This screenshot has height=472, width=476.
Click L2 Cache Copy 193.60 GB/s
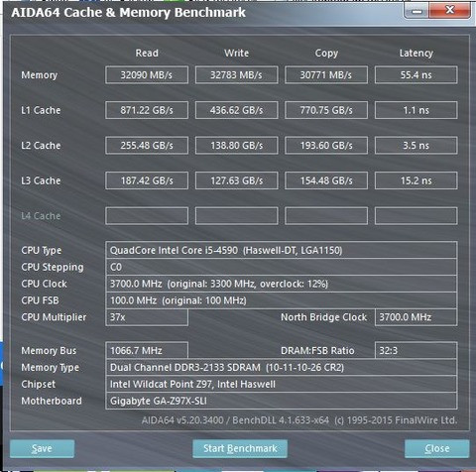click(326, 146)
